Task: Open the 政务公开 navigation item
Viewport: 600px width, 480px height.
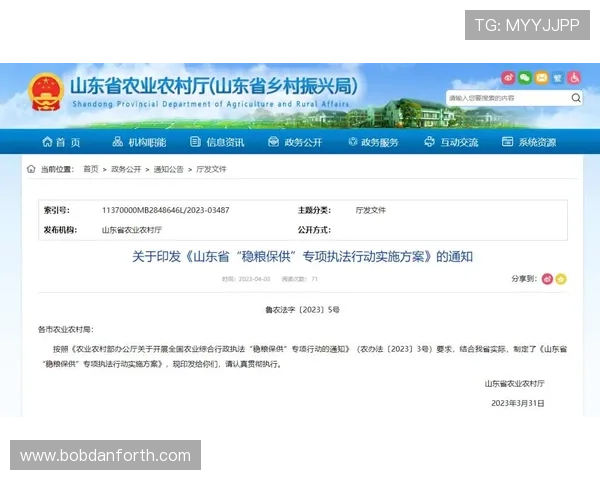Action: click(x=295, y=142)
